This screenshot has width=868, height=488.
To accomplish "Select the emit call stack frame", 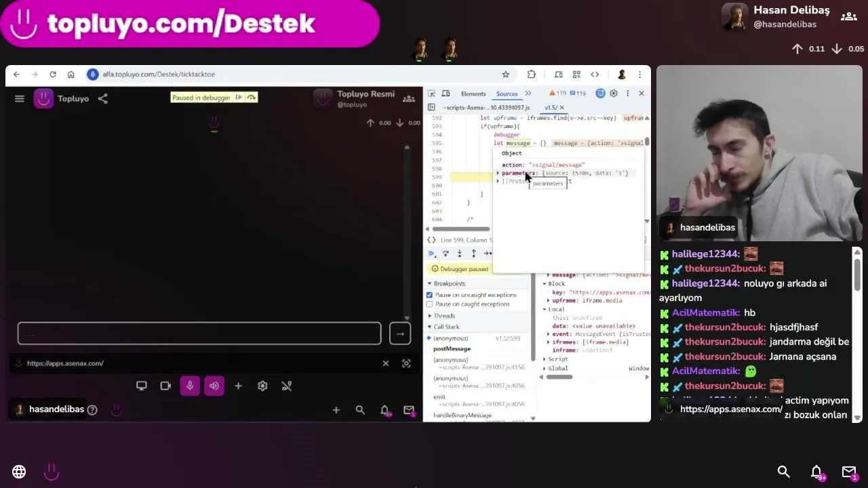I will point(439,397).
